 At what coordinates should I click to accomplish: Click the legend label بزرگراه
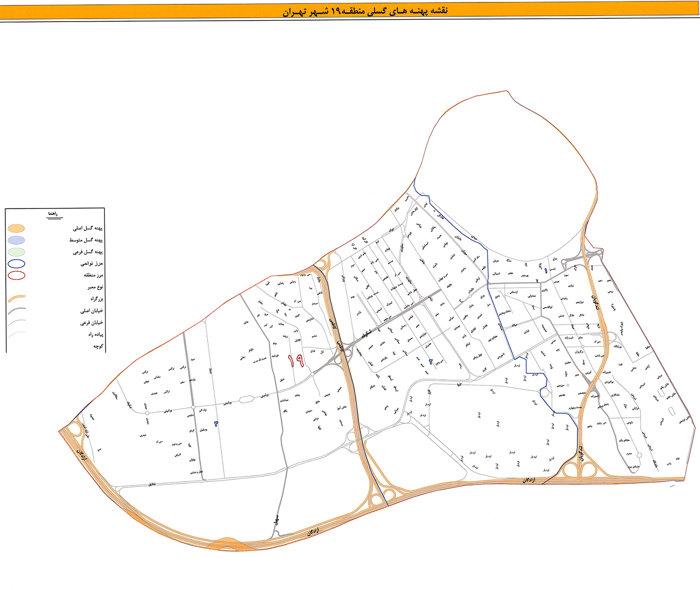point(97,299)
